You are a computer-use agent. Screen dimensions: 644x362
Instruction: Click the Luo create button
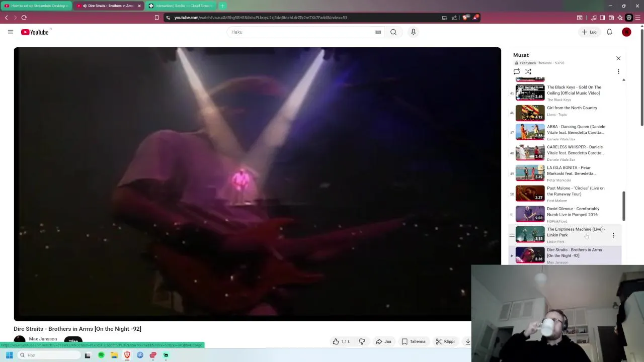pos(589,32)
